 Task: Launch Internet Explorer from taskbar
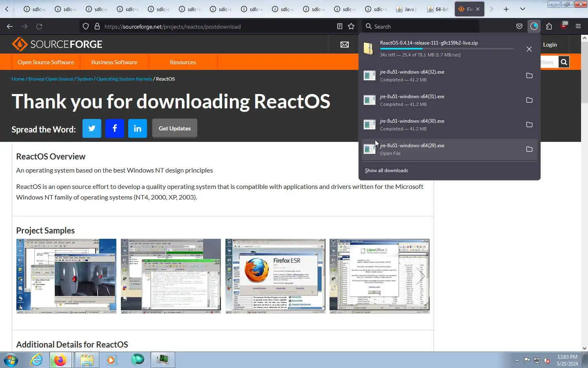click(36, 360)
